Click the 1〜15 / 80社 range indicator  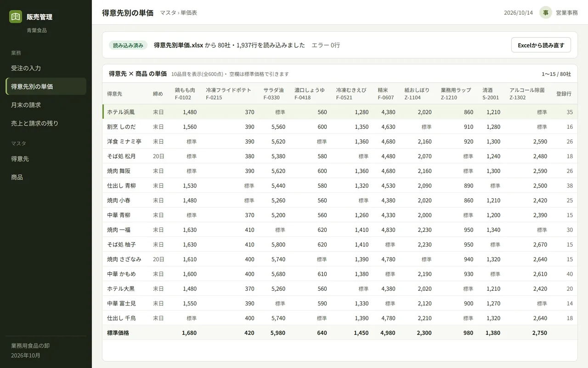click(x=556, y=74)
